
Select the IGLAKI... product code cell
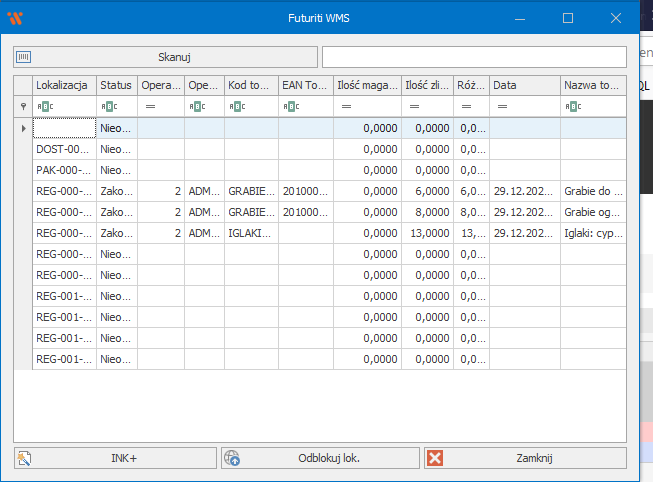pos(252,233)
